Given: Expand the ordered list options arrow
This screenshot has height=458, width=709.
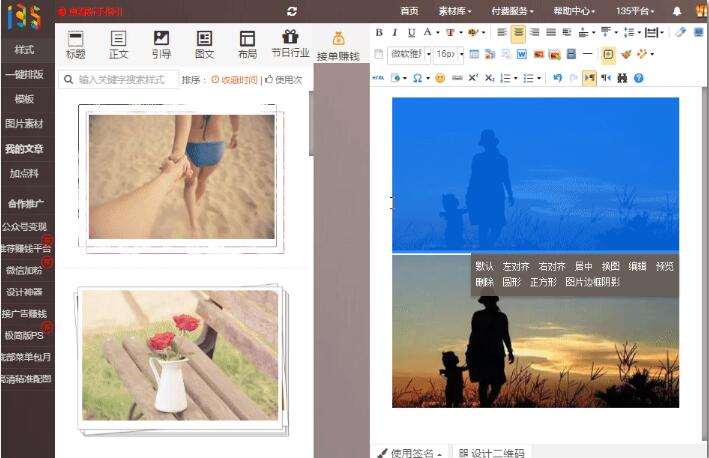Looking at the screenshot, I should [515, 78].
